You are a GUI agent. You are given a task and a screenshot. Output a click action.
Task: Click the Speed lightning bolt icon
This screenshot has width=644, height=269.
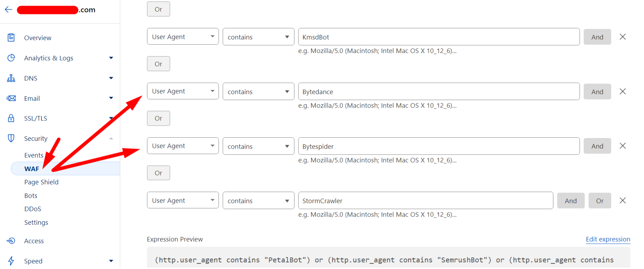tap(11, 261)
